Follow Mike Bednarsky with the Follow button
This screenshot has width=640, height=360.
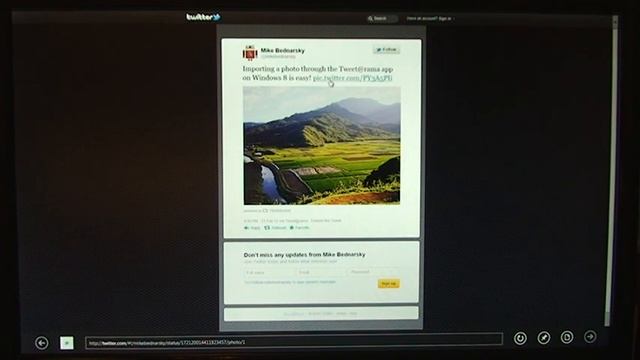pyautogui.click(x=386, y=50)
